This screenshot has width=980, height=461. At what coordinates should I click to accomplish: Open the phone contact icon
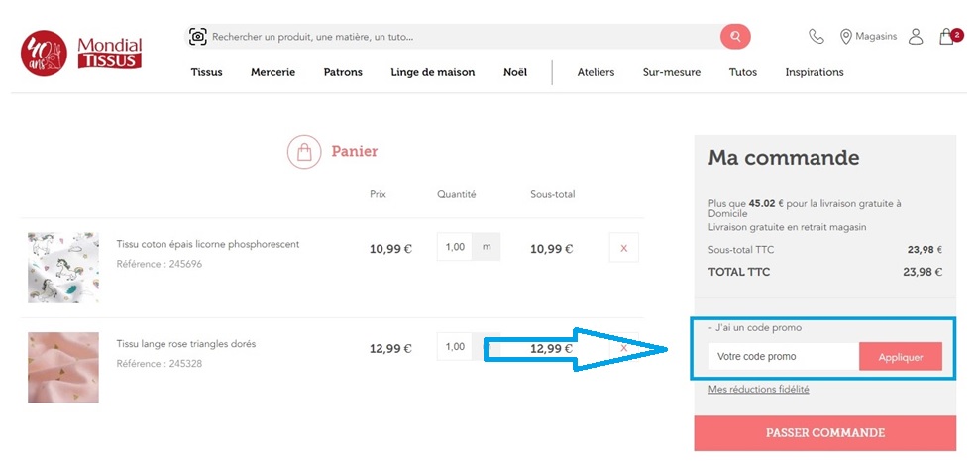click(x=817, y=37)
